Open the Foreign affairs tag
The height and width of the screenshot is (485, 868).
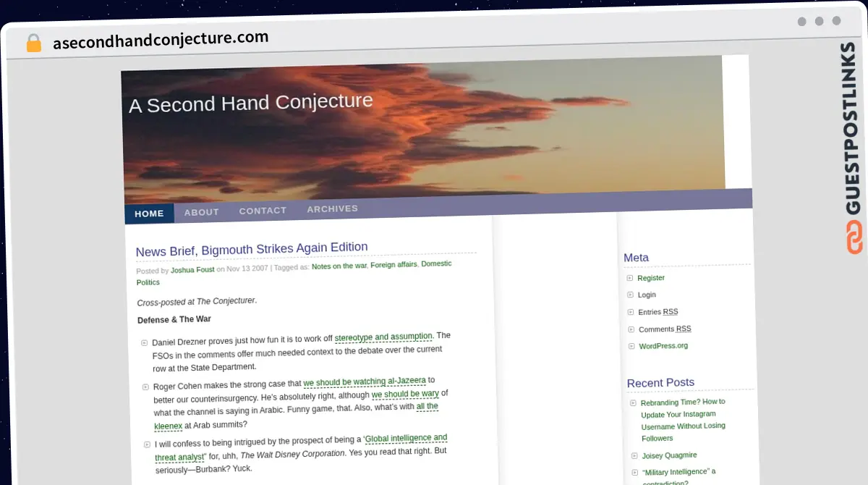point(393,265)
